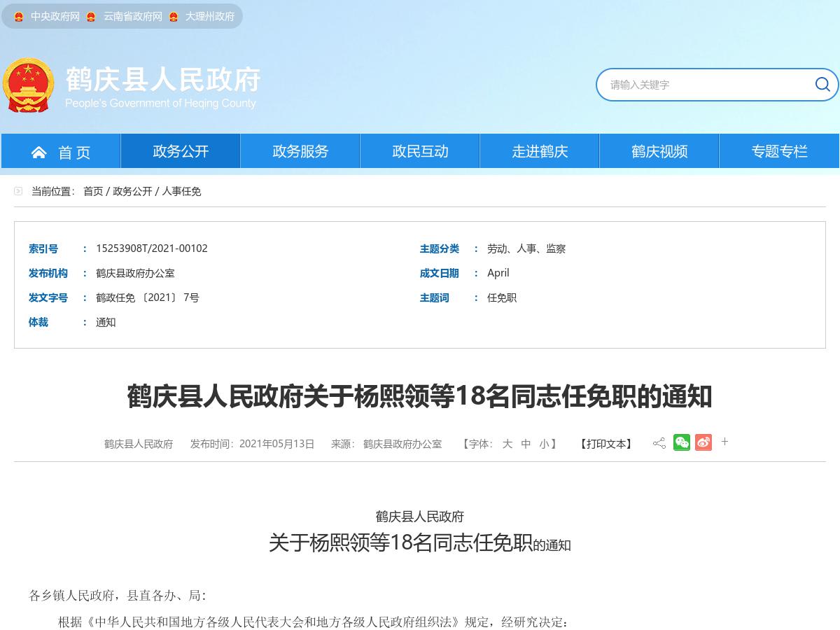The height and width of the screenshot is (630, 840).
Task: Open the 专题专栏 navigation tab
Action: point(779,151)
